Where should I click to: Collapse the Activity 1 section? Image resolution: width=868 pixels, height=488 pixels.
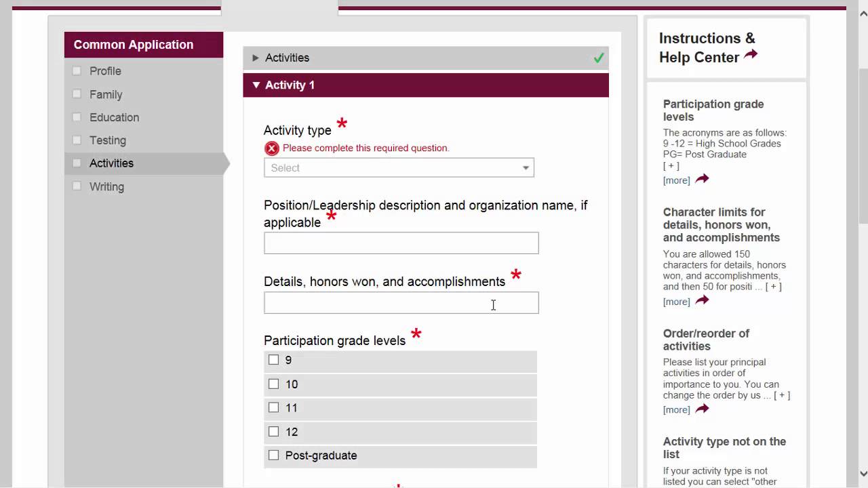tap(256, 85)
